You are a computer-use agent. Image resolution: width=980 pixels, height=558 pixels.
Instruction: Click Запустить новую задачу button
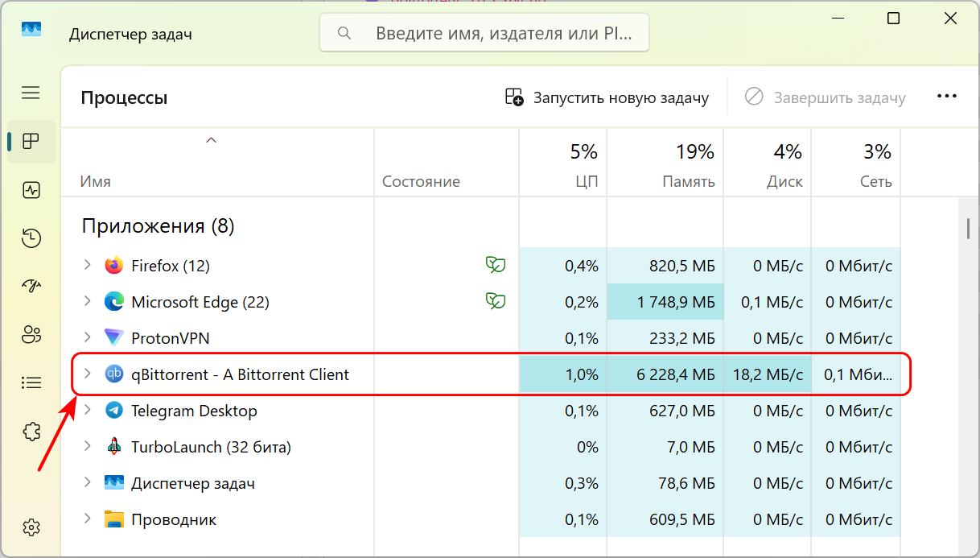607,97
